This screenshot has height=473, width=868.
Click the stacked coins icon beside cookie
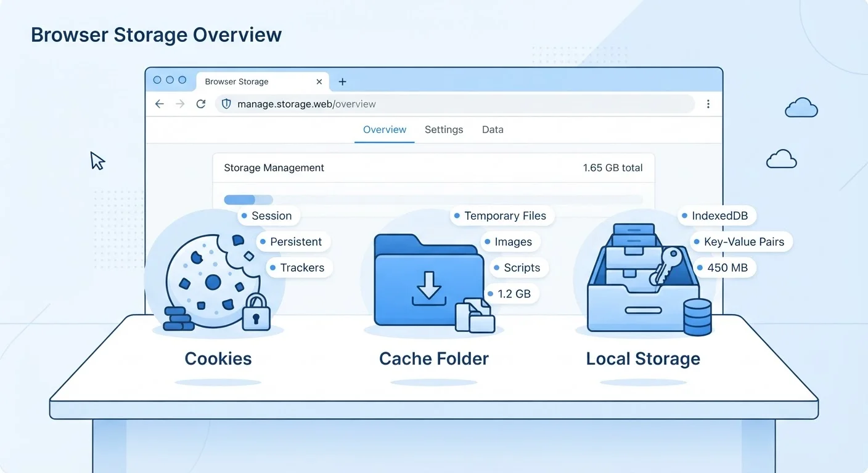178,319
